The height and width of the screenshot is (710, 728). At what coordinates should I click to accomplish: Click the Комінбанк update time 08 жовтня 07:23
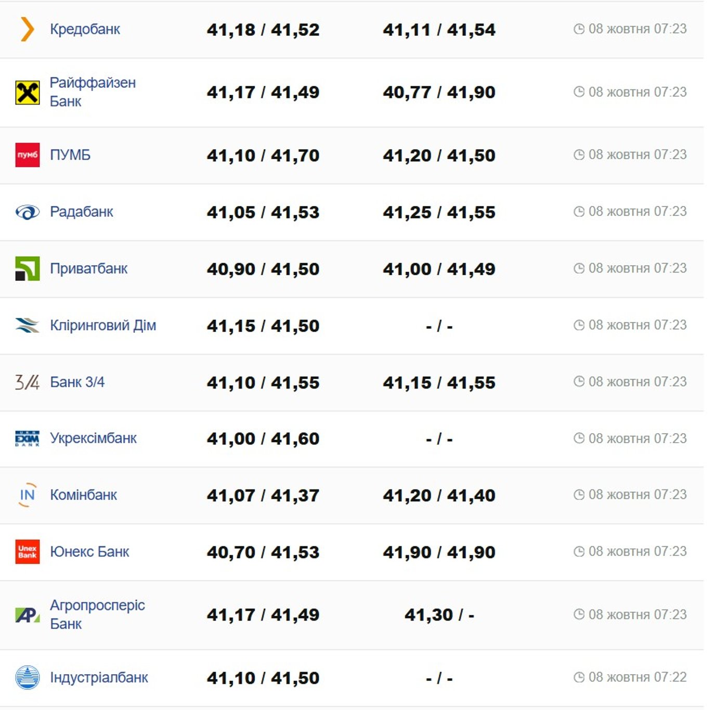point(637,495)
